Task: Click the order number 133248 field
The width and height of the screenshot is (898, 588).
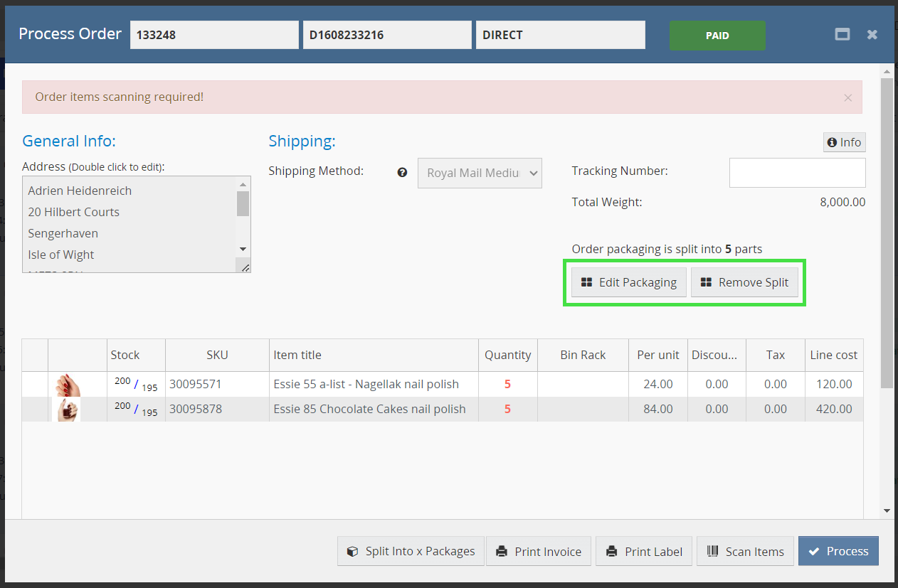Action: tap(214, 35)
